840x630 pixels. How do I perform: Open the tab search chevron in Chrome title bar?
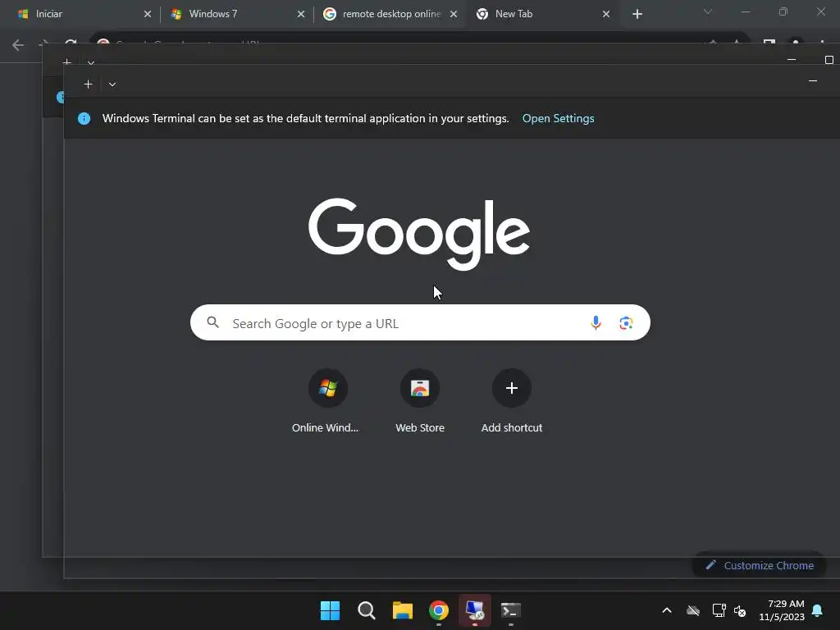(708, 11)
